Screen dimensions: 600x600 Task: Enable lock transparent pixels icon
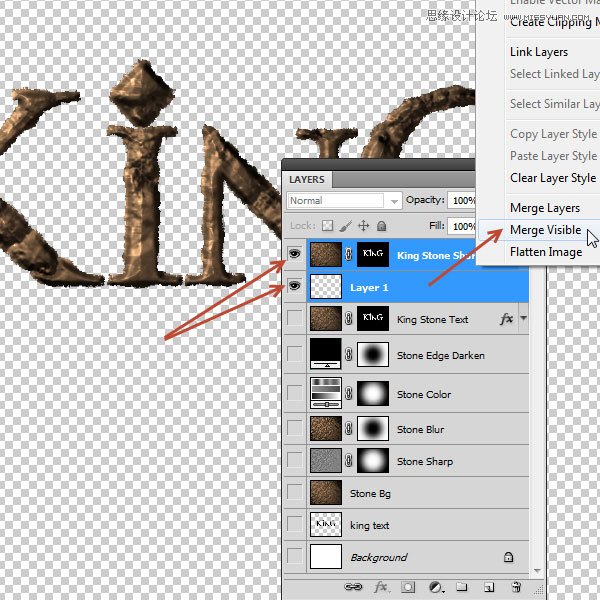pyautogui.click(x=327, y=226)
